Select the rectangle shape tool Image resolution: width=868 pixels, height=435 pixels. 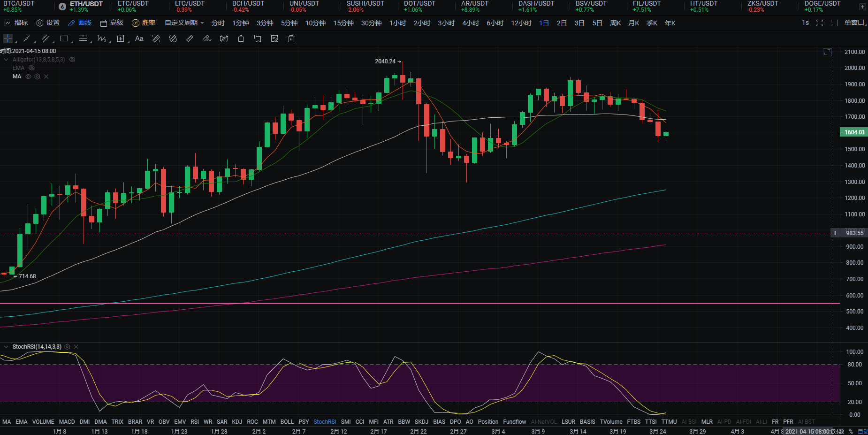pyautogui.click(x=64, y=38)
